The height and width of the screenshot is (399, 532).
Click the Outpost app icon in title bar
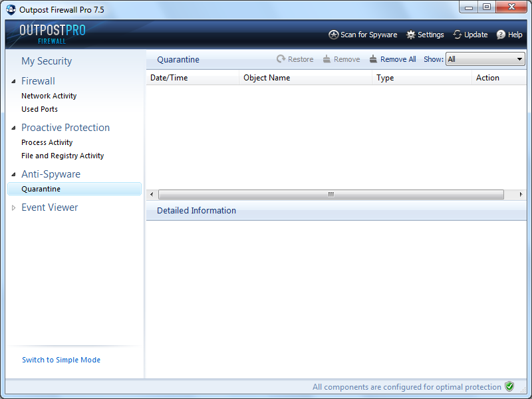pos(11,10)
